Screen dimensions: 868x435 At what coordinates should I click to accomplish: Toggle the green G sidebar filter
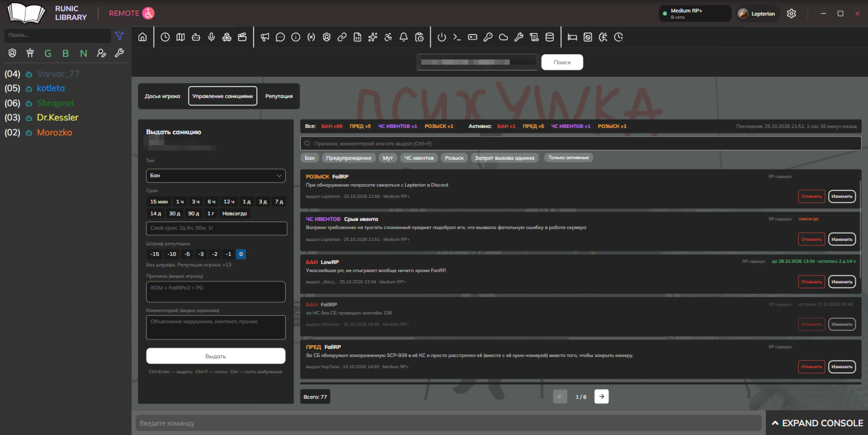[48, 53]
